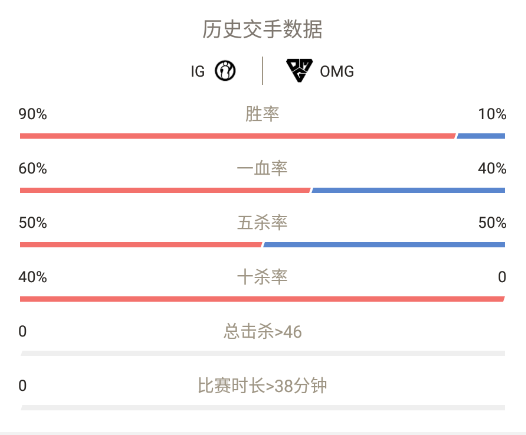526x435 pixels.
Task: Click the red 十杀率 bar
Action: tap(262, 299)
